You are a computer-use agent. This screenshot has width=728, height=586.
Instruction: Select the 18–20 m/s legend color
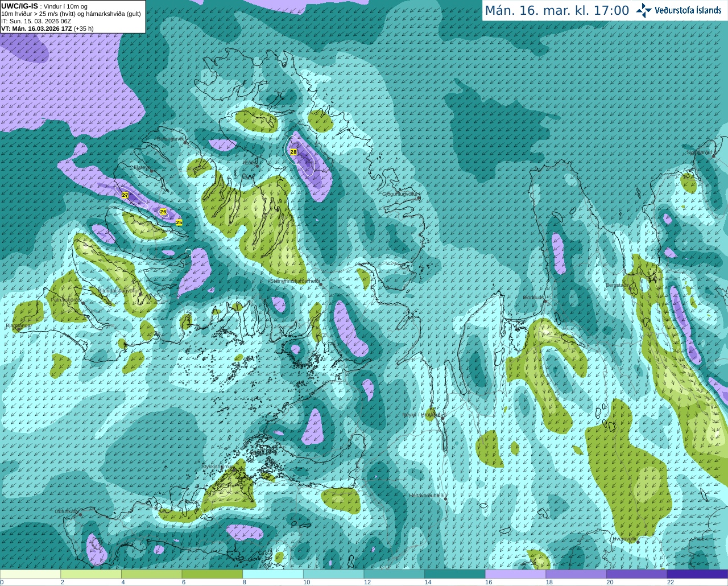tap(576, 574)
